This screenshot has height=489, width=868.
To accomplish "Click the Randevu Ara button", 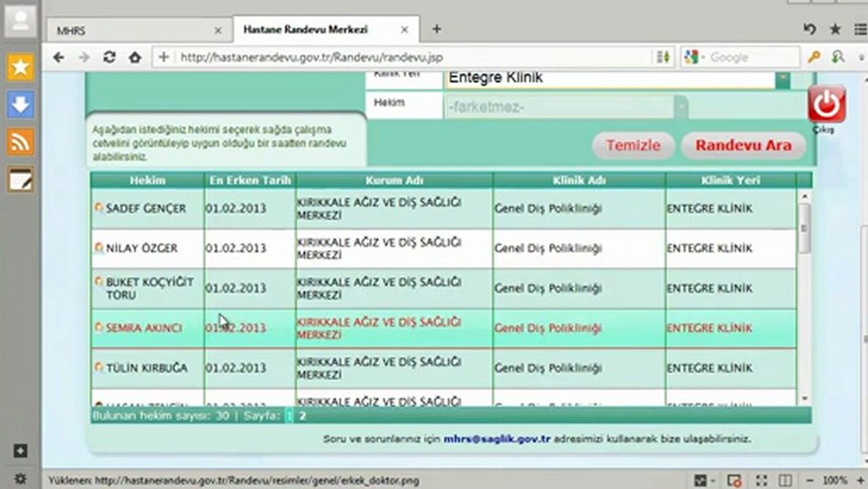I will [743, 145].
